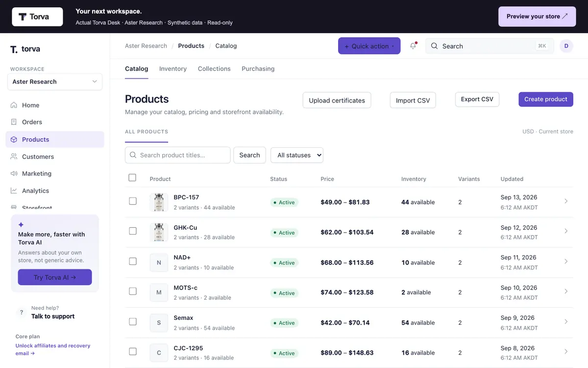Screen dimensions: 588x368
Task: Click the Marketing megaphone icon
Action: click(x=14, y=173)
